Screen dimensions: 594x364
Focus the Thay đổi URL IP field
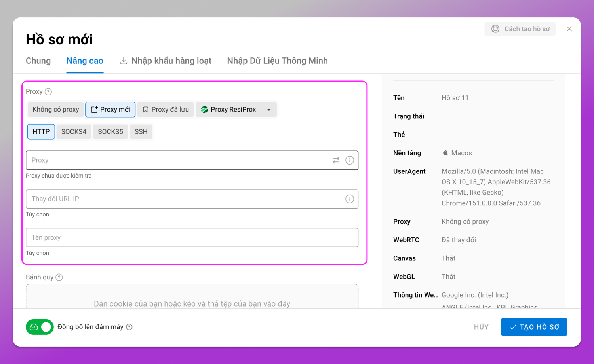point(192,199)
